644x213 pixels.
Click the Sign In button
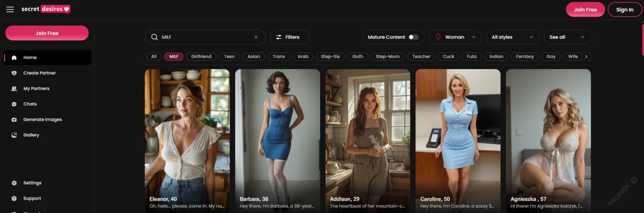click(x=625, y=10)
